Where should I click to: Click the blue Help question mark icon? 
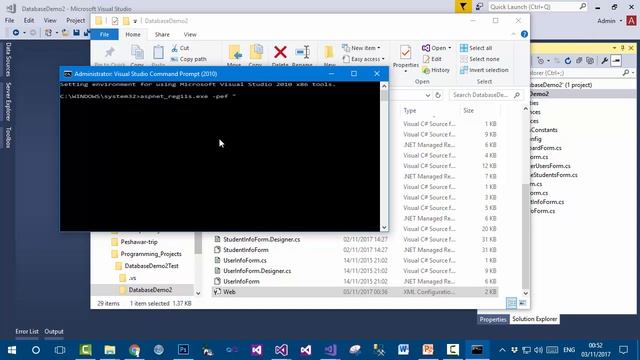click(524, 35)
